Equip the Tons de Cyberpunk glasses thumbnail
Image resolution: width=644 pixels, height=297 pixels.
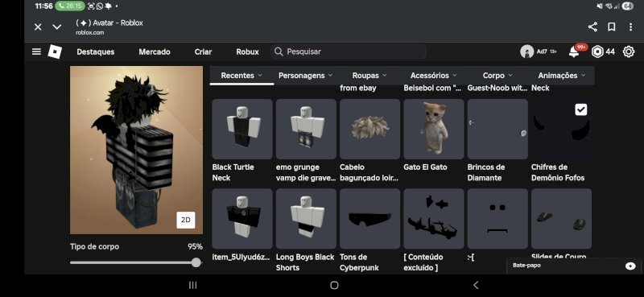(370, 219)
